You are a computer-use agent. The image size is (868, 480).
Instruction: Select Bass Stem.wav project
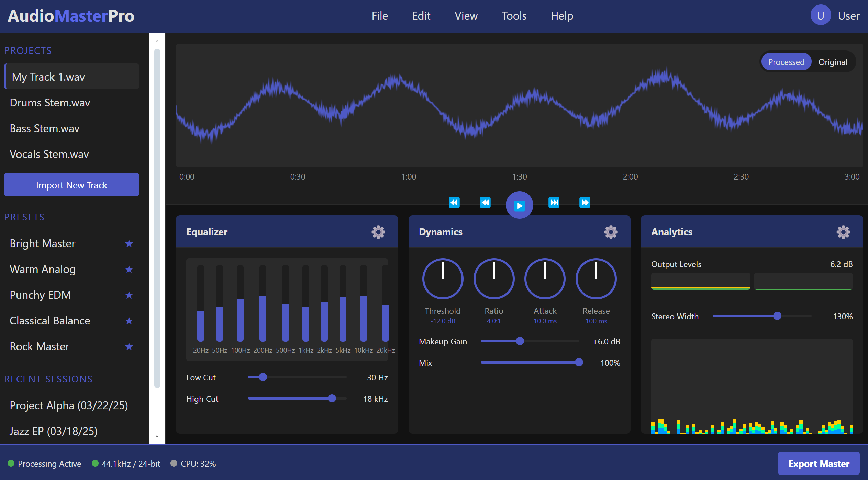[71, 128]
